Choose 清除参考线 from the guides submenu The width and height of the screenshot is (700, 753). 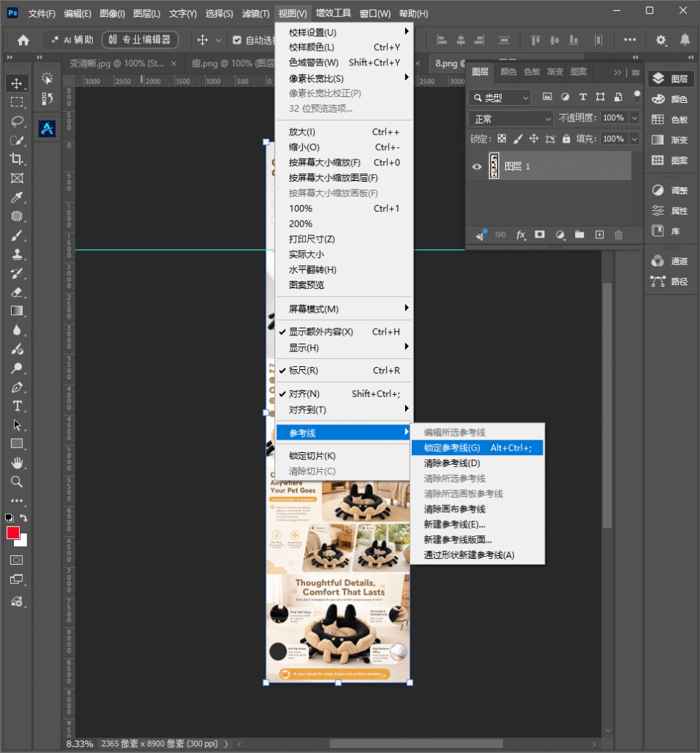(x=478, y=463)
